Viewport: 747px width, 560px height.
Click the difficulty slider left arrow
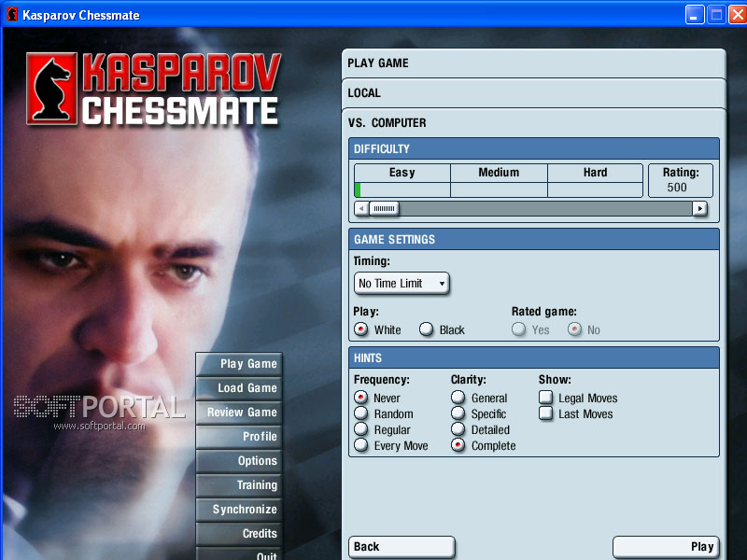pyautogui.click(x=361, y=208)
